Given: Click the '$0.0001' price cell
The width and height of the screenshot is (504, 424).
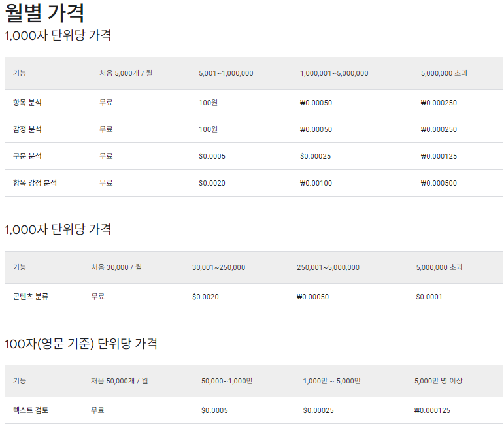Looking at the screenshot, I should [429, 297].
